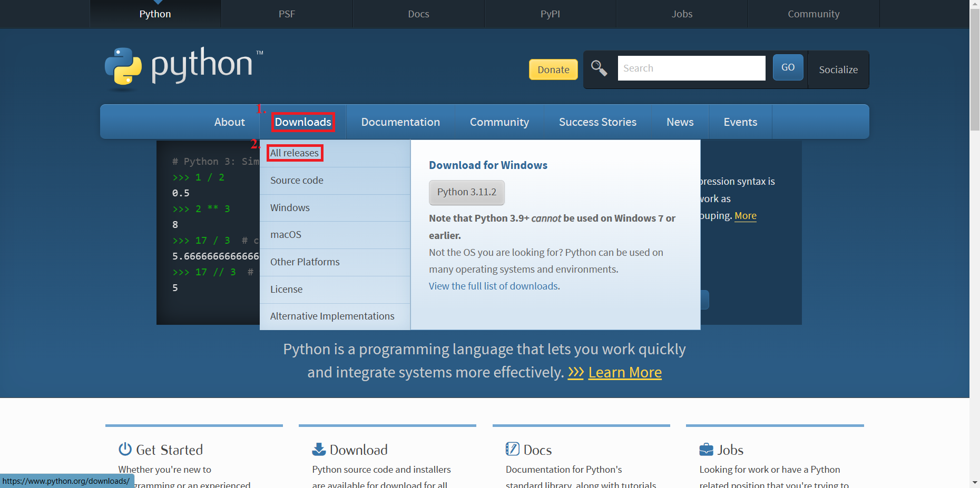Open the PSF tab in top bar

(287, 14)
